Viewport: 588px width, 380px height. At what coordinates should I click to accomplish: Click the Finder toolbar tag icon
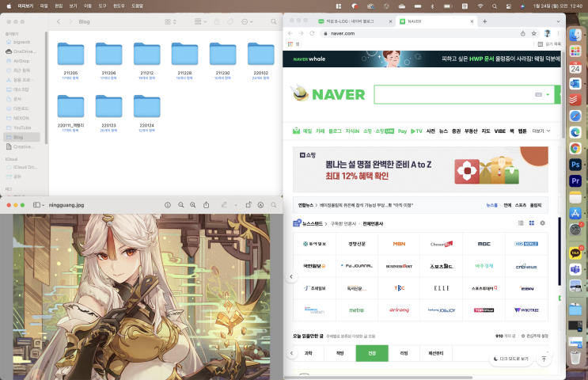[x=230, y=21]
